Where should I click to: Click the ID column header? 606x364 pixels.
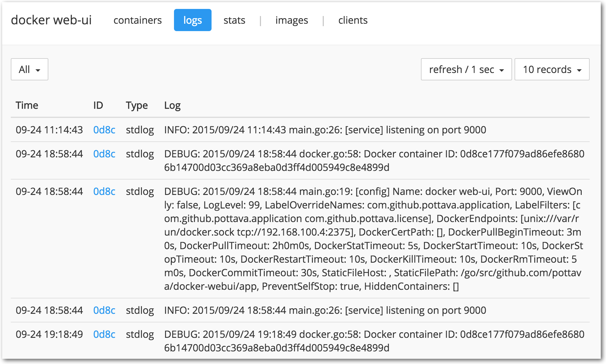(x=98, y=105)
